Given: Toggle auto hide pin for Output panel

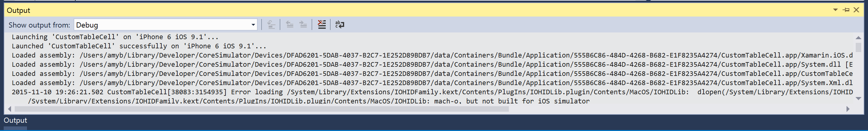Looking at the screenshot, I should [846, 10].
